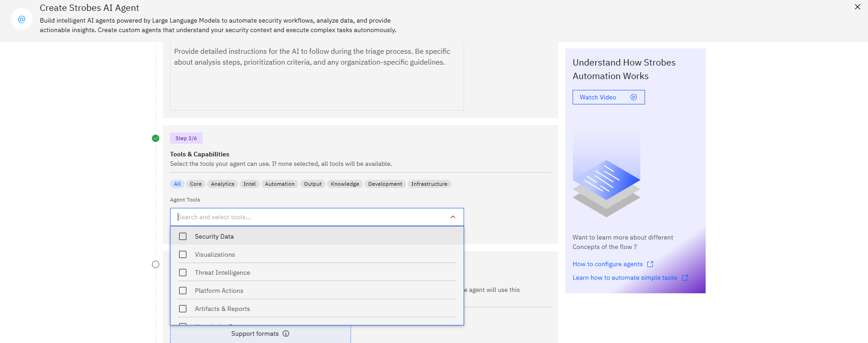868x343 pixels.
Task: Filter tools by Knowledge category
Action: 345,184
